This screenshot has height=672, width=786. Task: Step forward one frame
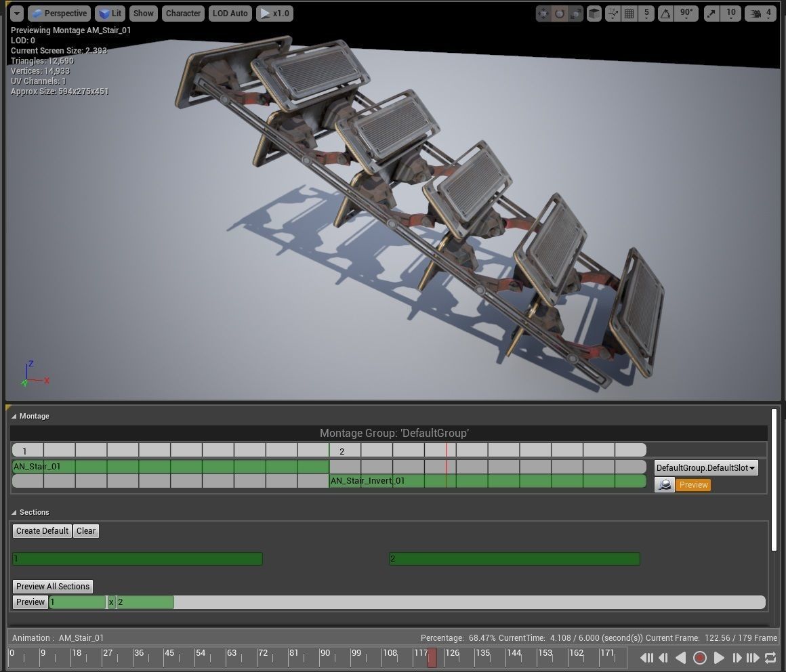tap(737, 658)
